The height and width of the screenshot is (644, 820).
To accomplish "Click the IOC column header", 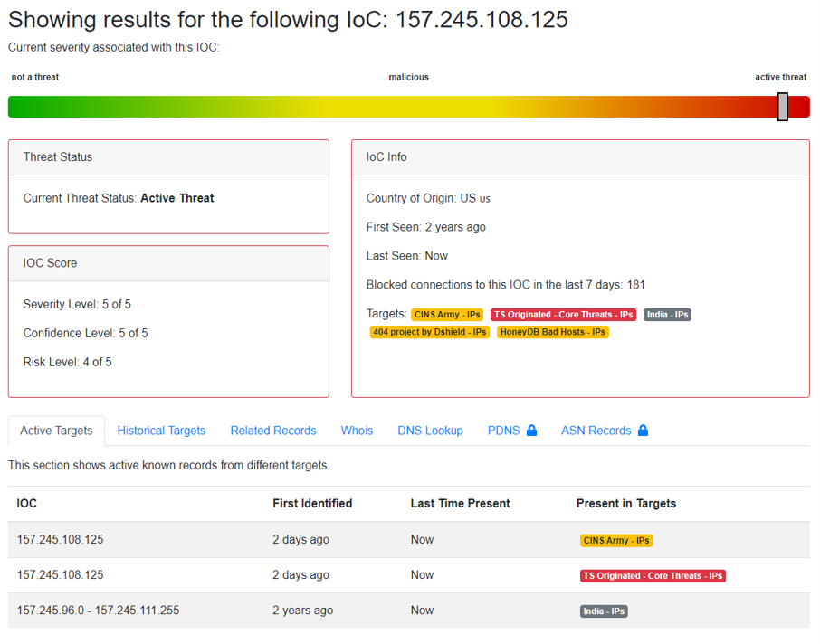I will coord(27,503).
